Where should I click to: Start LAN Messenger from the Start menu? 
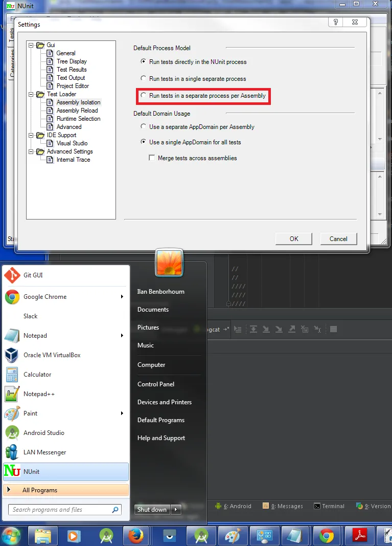(66, 452)
